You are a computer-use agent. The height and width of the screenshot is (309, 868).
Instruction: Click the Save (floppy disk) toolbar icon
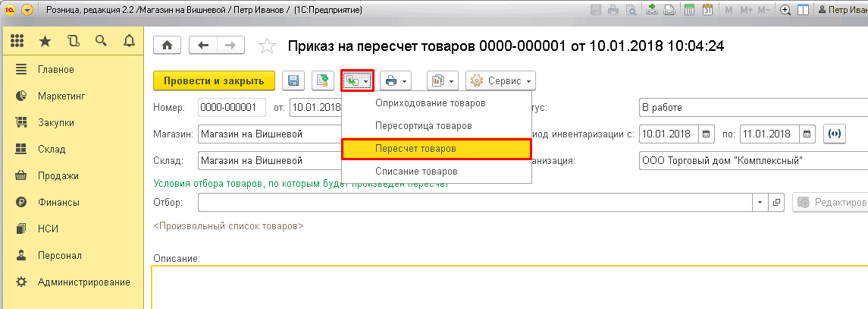click(x=293, y=80)
